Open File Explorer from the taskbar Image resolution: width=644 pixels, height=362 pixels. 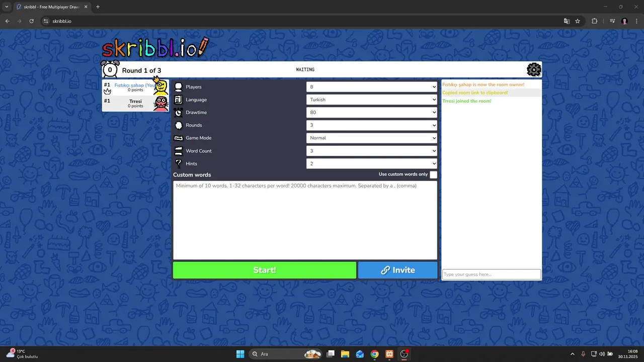345,354
